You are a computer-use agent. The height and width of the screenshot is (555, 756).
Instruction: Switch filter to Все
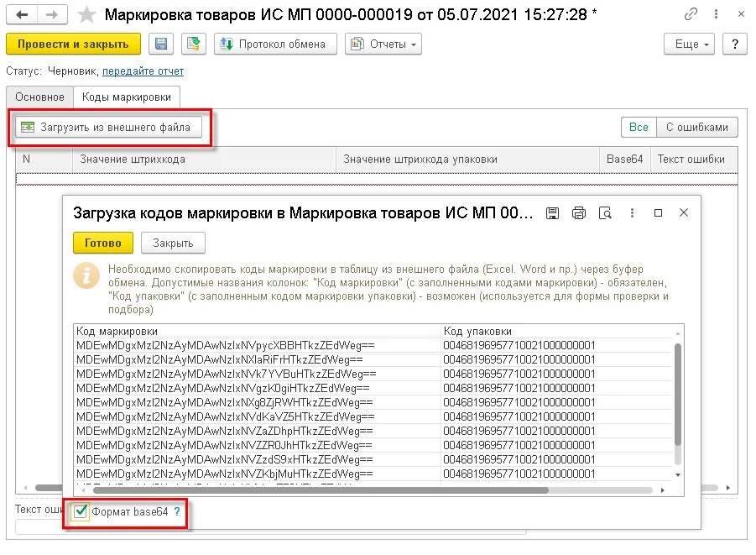coord(638,127)
